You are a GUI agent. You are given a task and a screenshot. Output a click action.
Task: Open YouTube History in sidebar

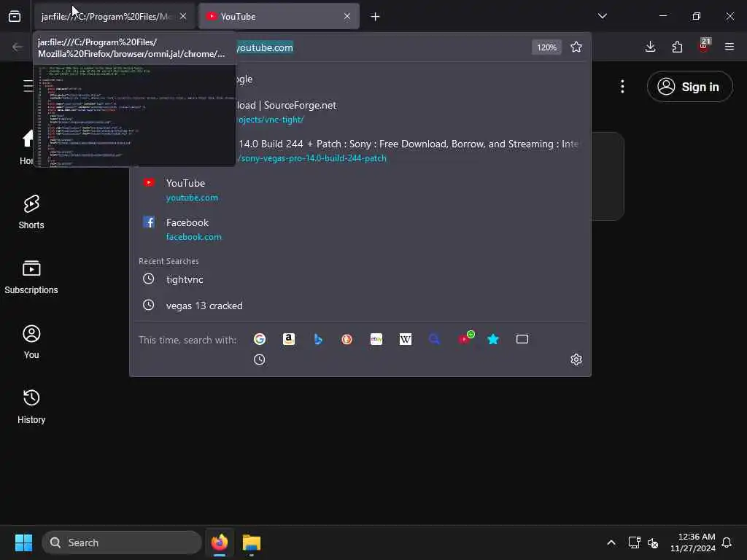pyautogui.click(x=31, y=407)
